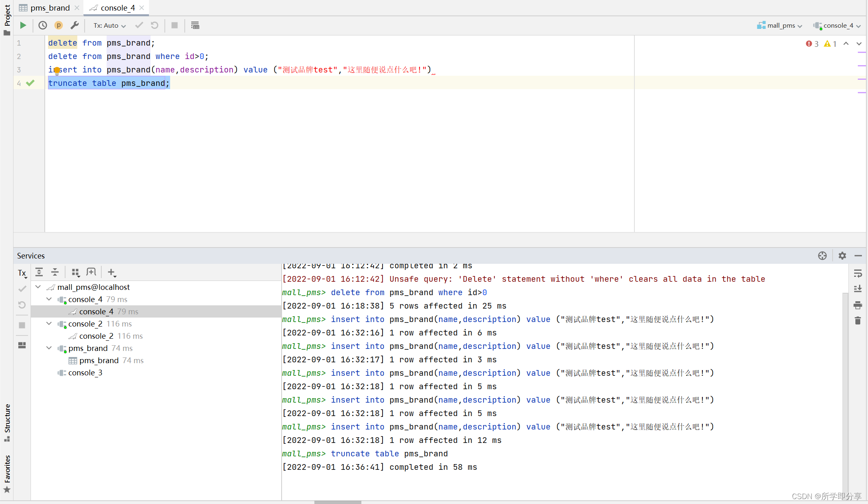The image size is (868, 504).
Task: Open the Tx: Auto transaction mode dropdown
Action: point(108,25)
